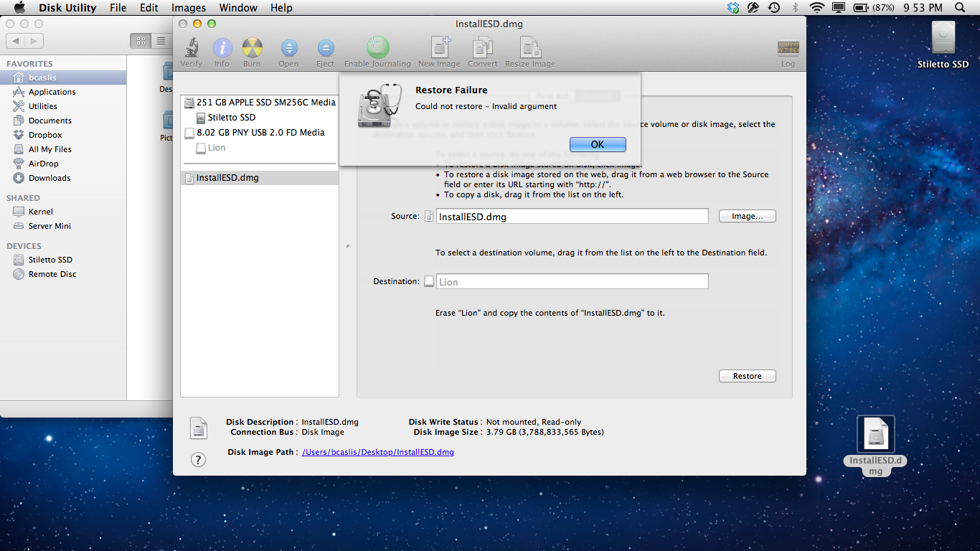Screen dimensions: 980x551
Task: Open the Apple menu
Action: [19, 8]
